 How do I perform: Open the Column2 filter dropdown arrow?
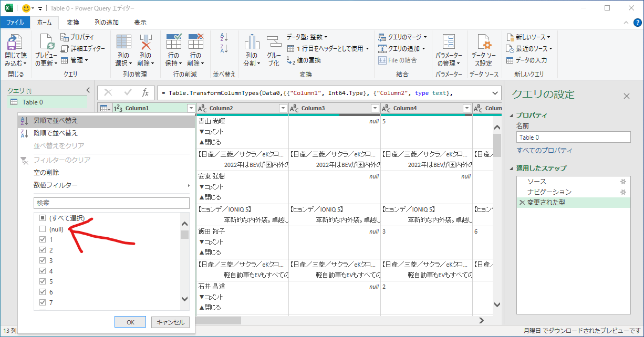(x=283, y=108)
